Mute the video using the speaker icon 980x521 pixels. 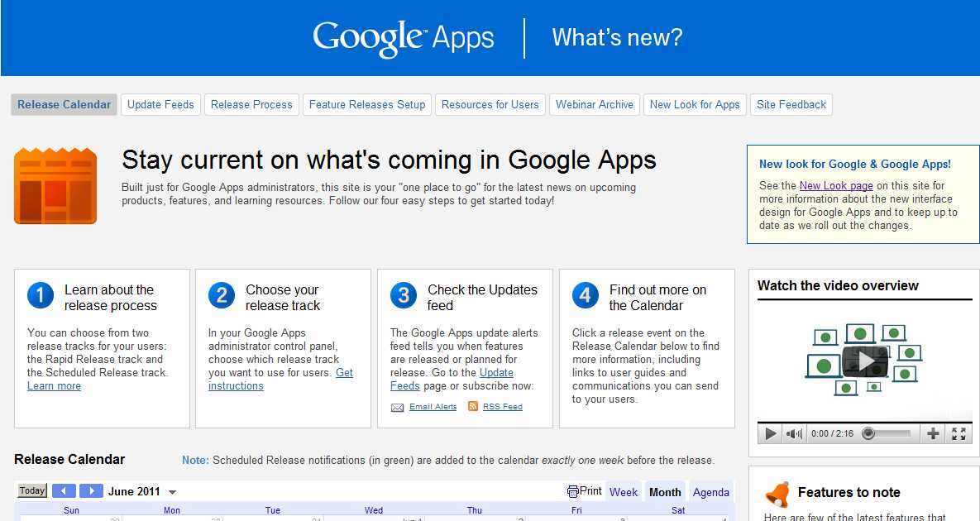[794, 433]
